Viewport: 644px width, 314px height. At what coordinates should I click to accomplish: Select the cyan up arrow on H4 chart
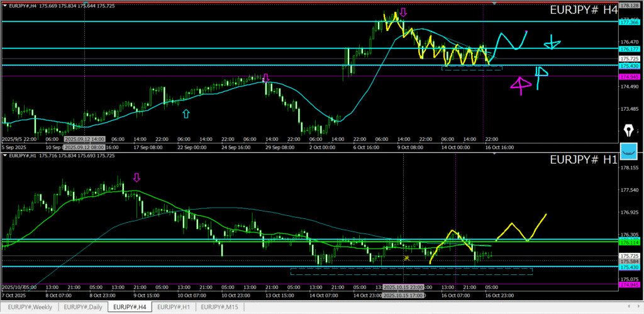[186, 113]
